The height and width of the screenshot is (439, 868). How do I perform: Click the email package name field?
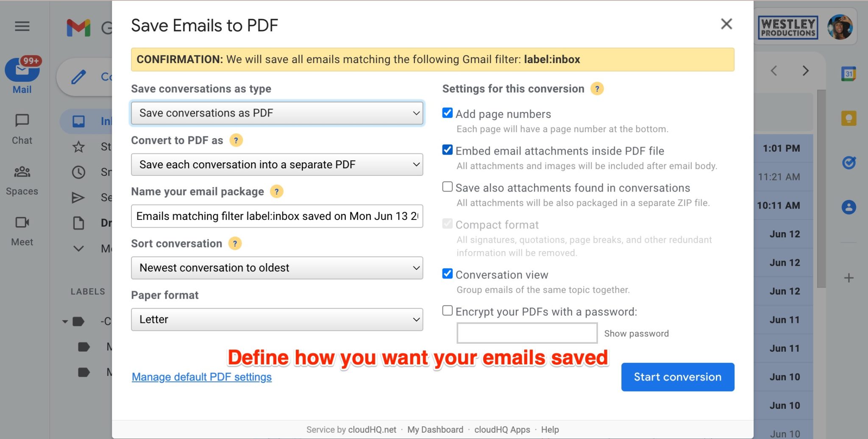(277, 216)
